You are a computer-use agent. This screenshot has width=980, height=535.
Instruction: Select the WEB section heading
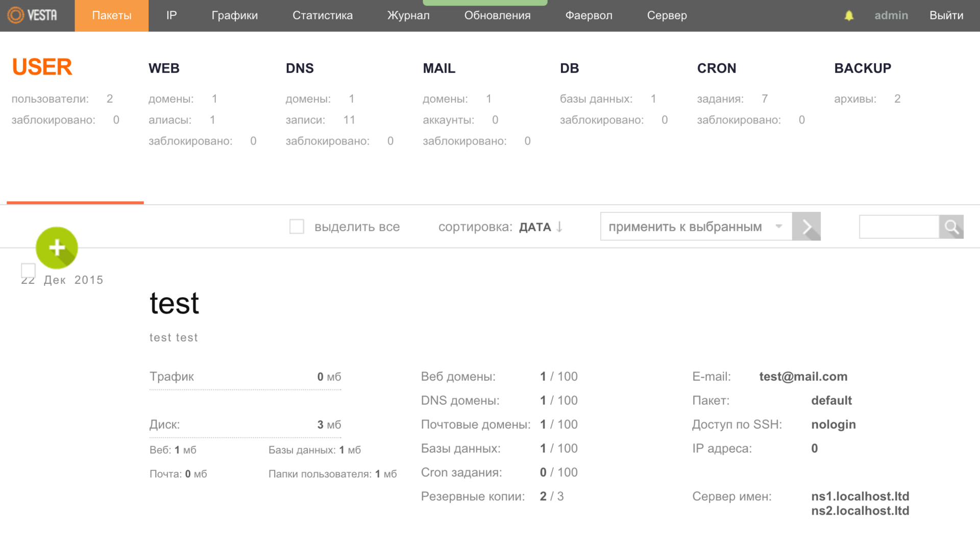coord(164,68)
